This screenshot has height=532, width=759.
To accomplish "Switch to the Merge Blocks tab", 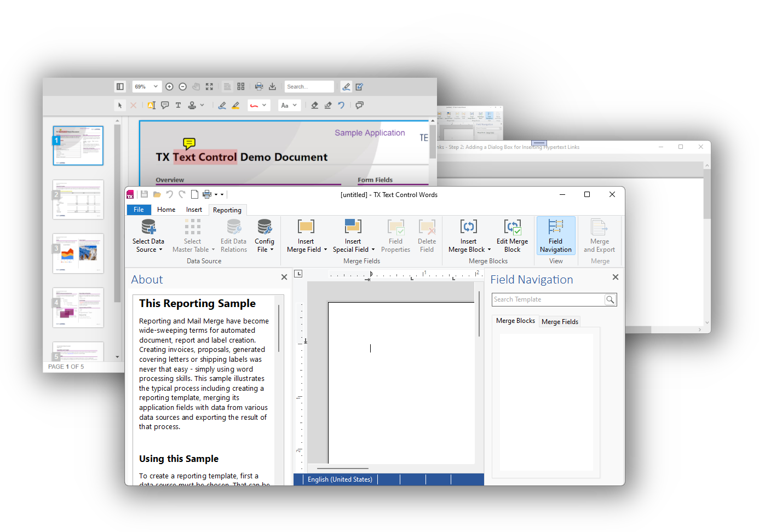I will click(515, 321).
